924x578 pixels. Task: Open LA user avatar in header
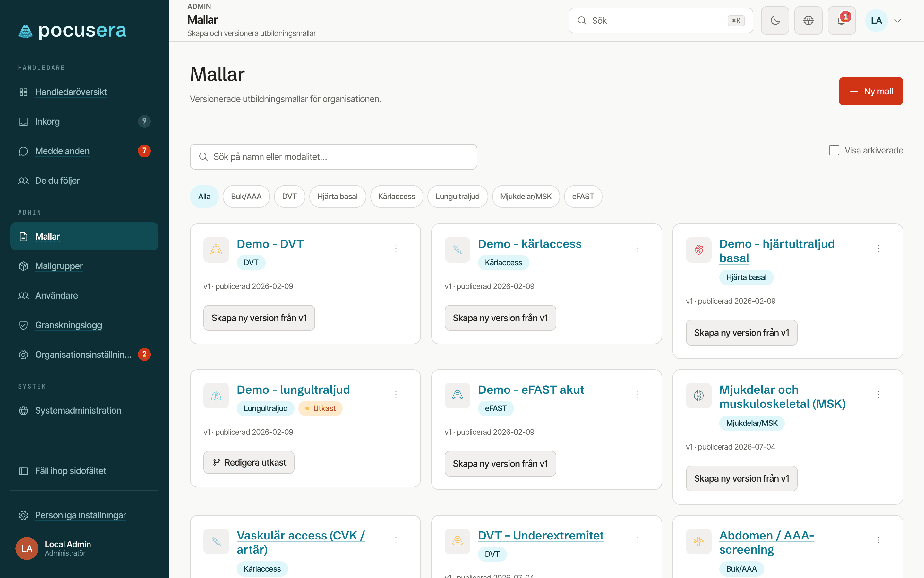[876, 21]
